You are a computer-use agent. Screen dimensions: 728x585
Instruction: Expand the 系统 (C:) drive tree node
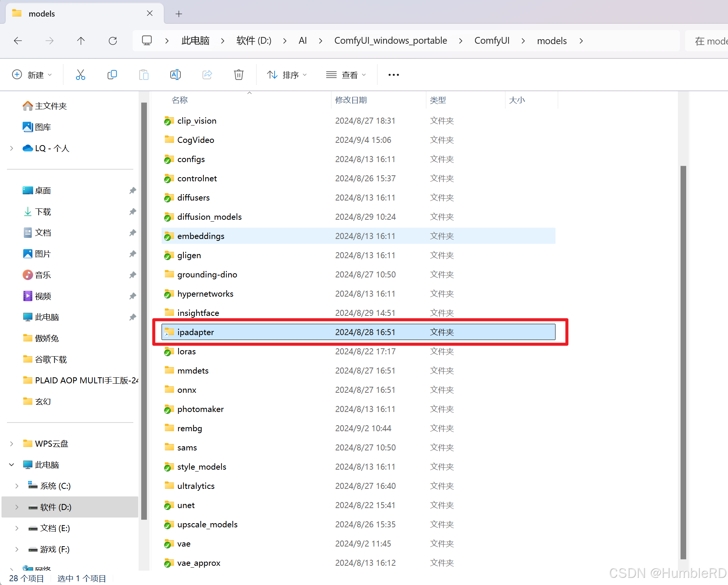[x=17, y=486]
